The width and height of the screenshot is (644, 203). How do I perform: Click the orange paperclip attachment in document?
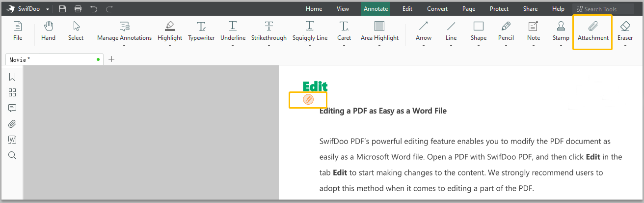point(308,100)
